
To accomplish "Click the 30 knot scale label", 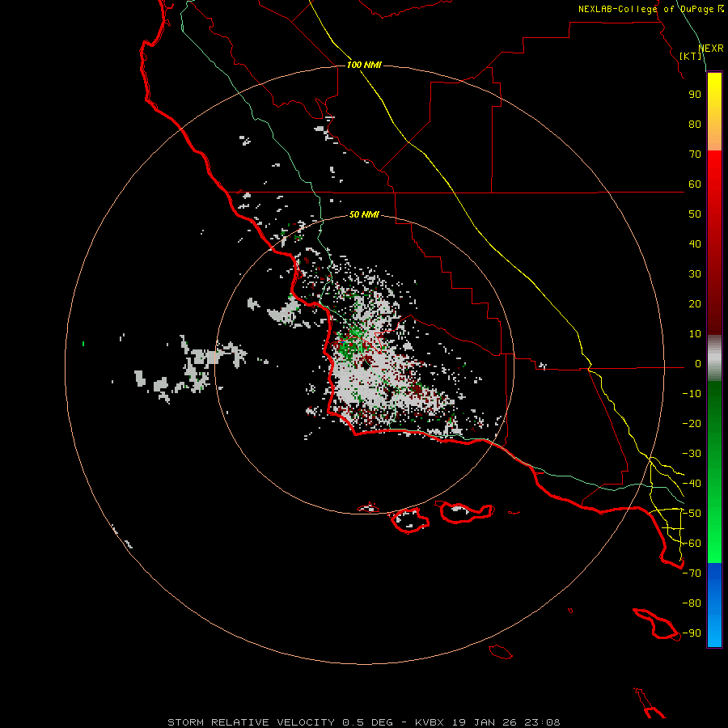I will [x=695, y=274].
